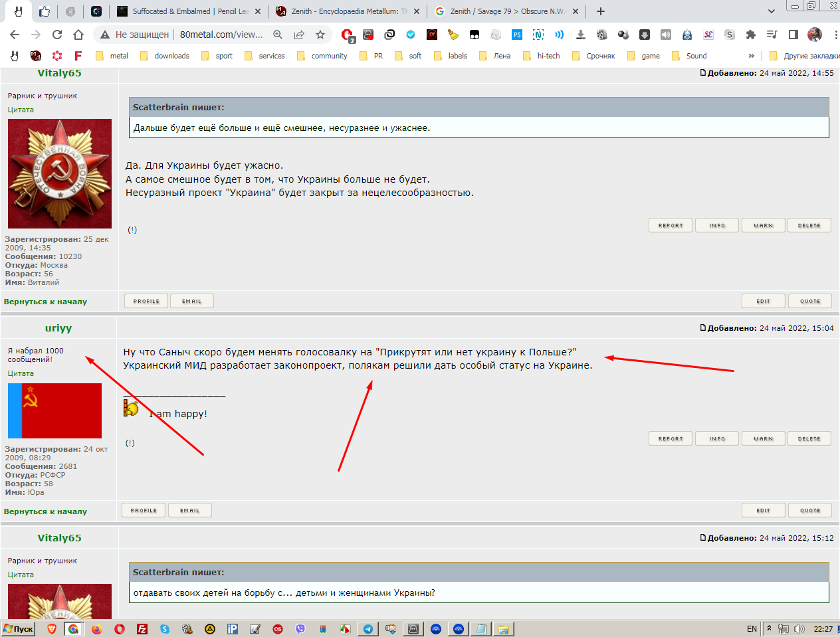Viewport: 840px width, 637px height.
Task: Open the broom cleaner extension icon
Action: coord(453,35)
